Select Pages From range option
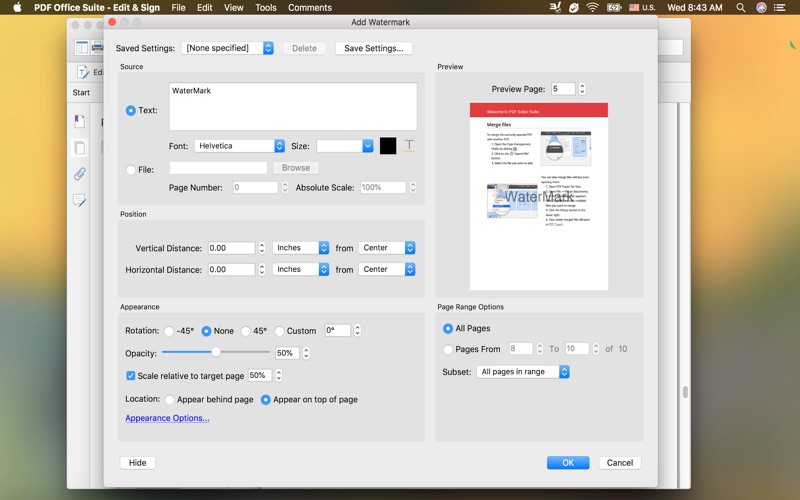The width and height of the screenshot is (800, 500). click(447, 349)
